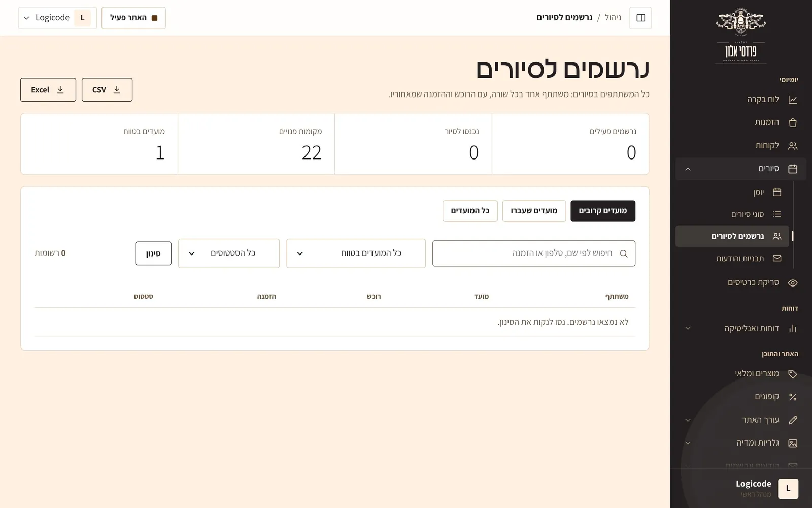
Task: Open the כל הסטטוסים dropdown
Action: [x=229, y=253]
